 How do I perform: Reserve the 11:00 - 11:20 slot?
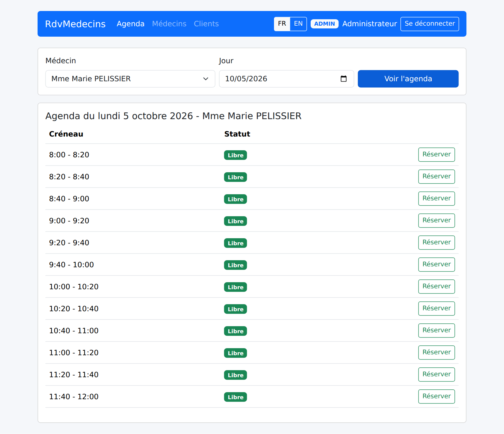tap(436, 352)
